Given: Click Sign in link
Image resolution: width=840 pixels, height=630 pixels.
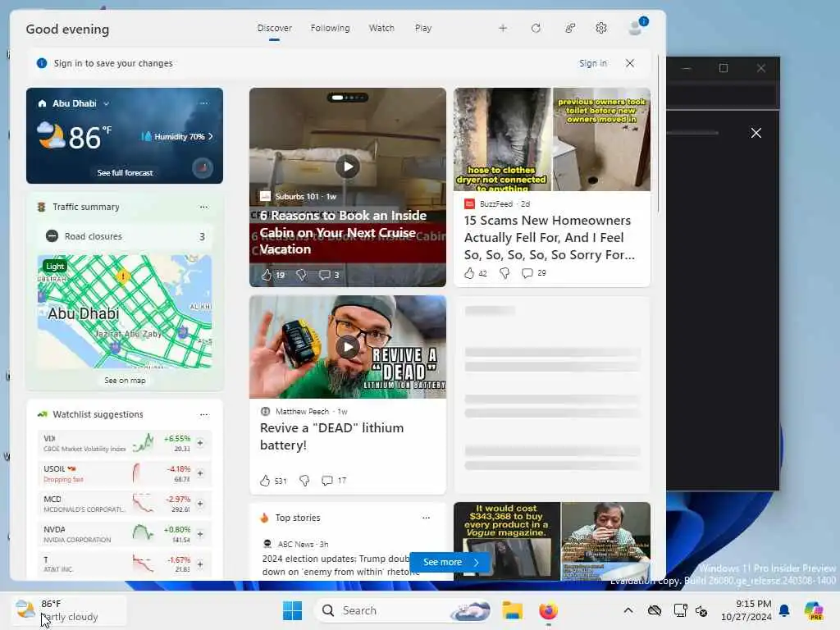Looking at the screenshot, I should coord(593,63).
